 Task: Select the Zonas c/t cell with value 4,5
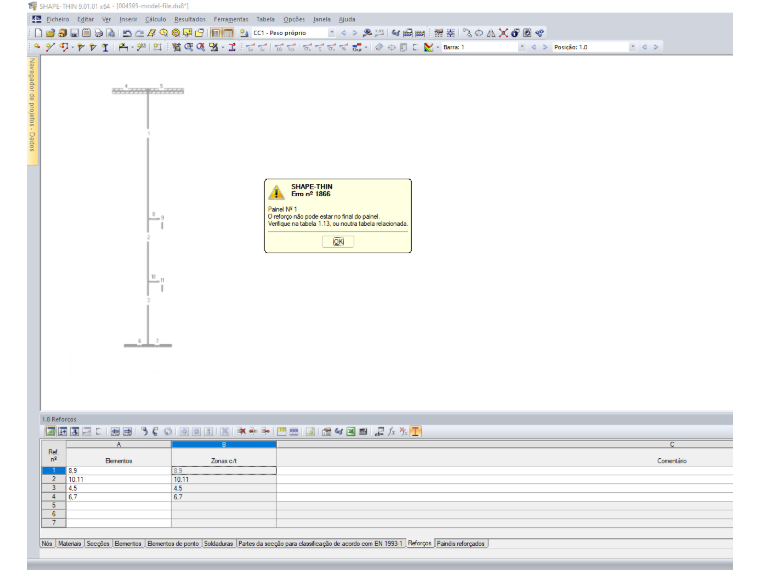pos(224,488)
